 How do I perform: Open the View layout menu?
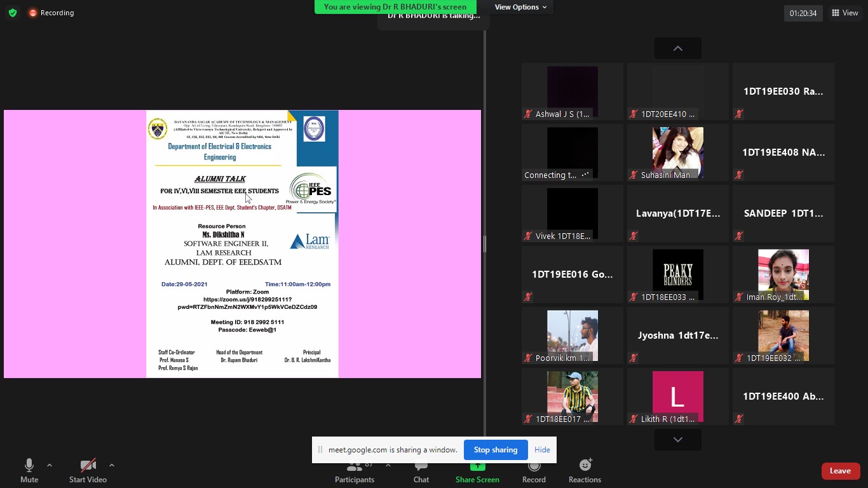[844, 13]
